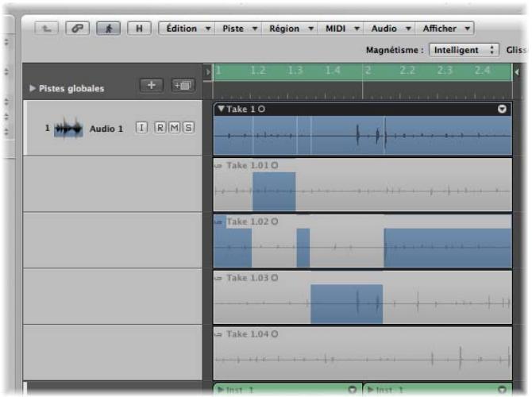Click the Take 1.04 loop icon
The width and height of the screenshot is (532, 397).
(x=218, y=334)
